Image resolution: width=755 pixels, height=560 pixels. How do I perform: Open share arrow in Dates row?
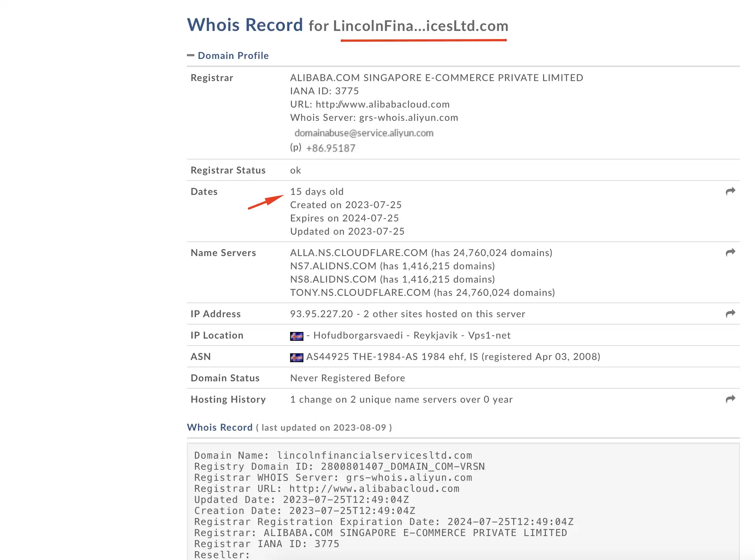pos(730,191)
